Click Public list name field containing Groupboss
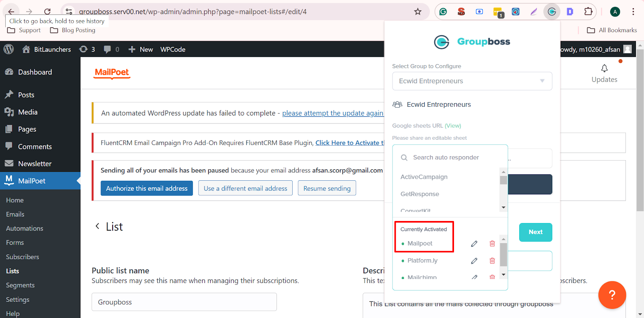Screen dimensions: 644x318 (184, 302)
